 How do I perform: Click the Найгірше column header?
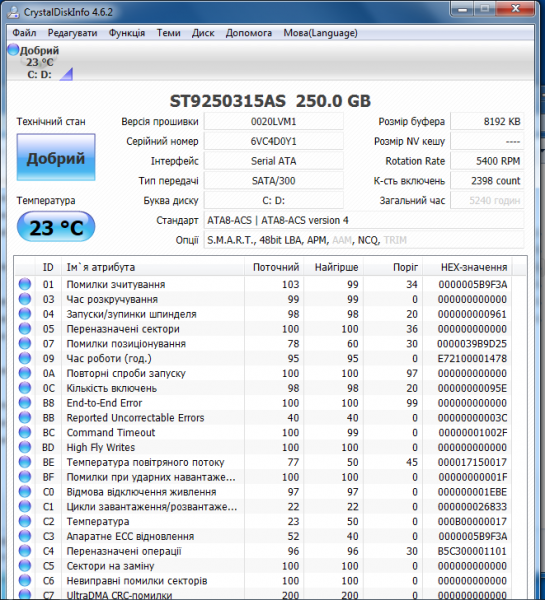point(333,267)
